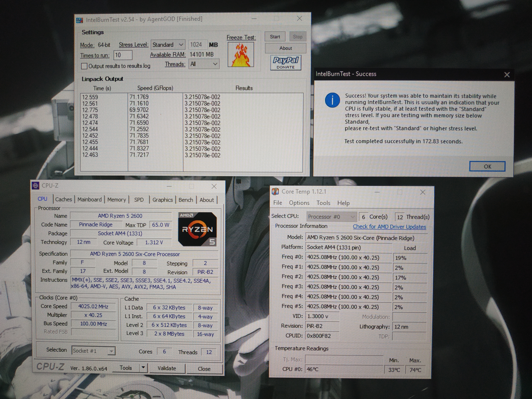Click the Multiplier x 40.25 value
Viewport: 532px width, 399px height.
(x=93, y=315)
